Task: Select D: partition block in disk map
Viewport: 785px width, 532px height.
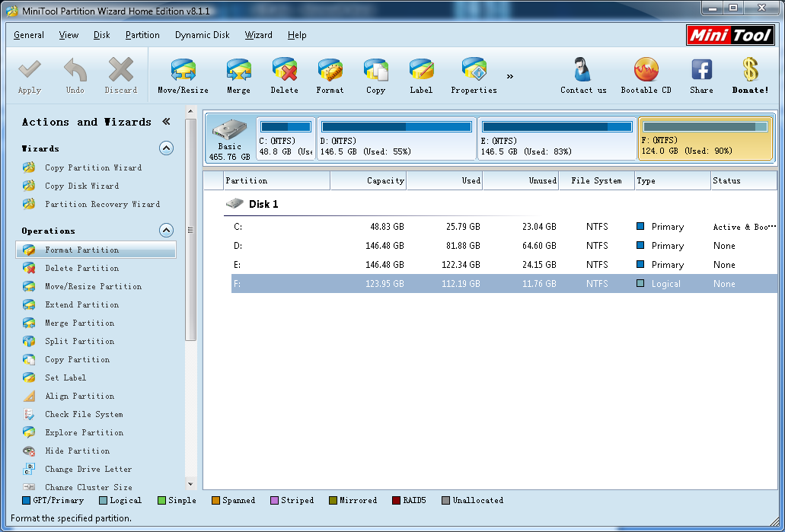Action: click(396, 139)
